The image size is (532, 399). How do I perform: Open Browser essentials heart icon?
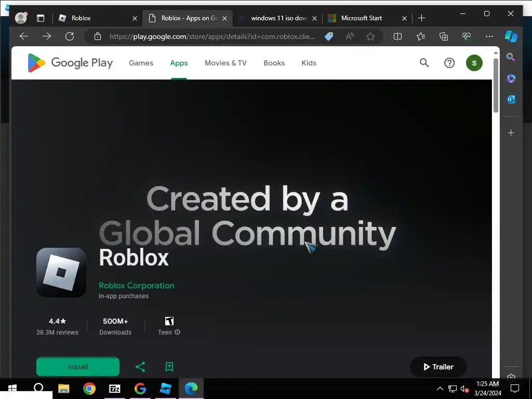[467, 36]
